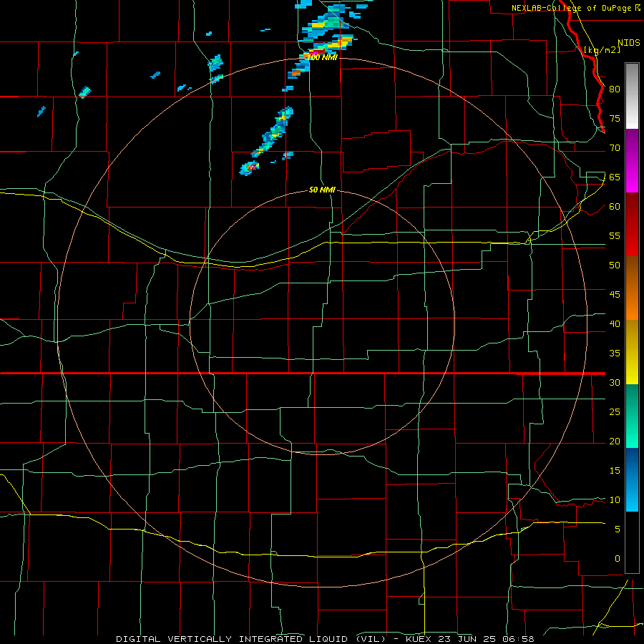This screenshot has width=644, height=644.
Task: Select the 50 value on color scale
Action: coord(615,265)
